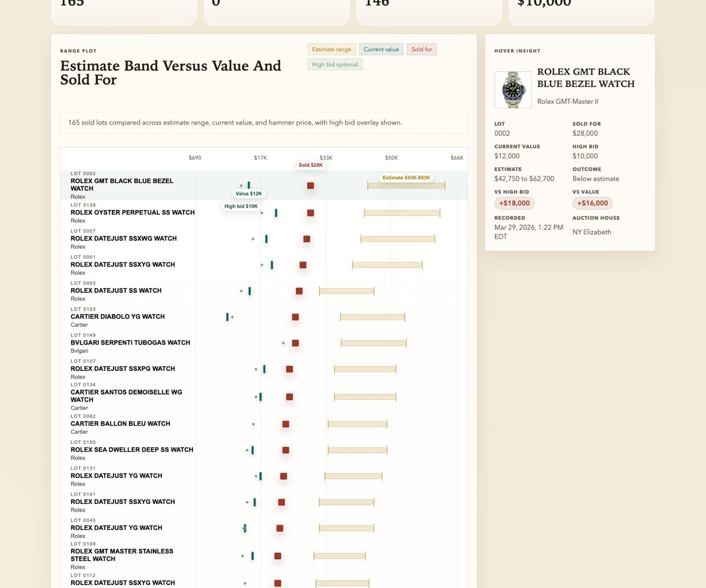Toggle the Estimate range legend chip
The width and height of the screenshot is (706, 588).
[x=331, y=49]
